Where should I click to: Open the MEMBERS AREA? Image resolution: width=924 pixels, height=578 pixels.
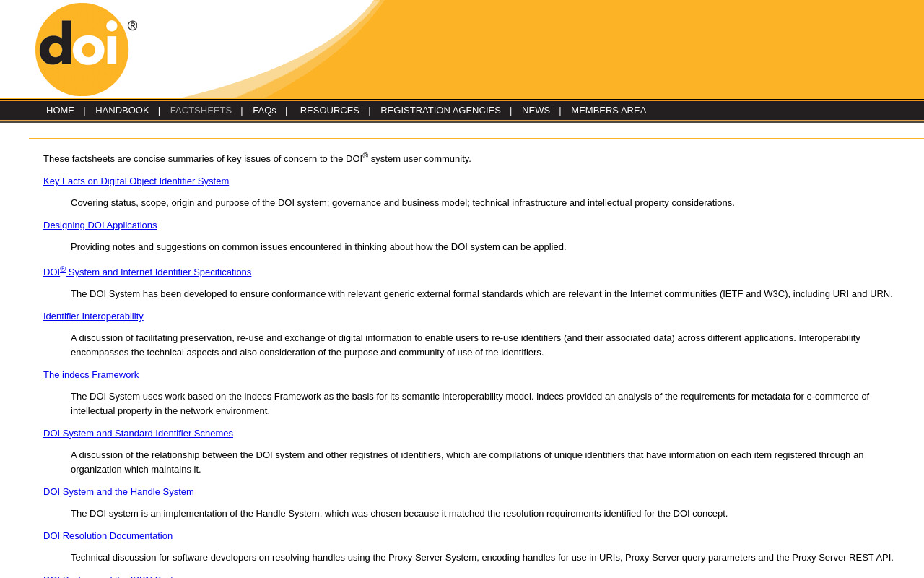point(609,111)
